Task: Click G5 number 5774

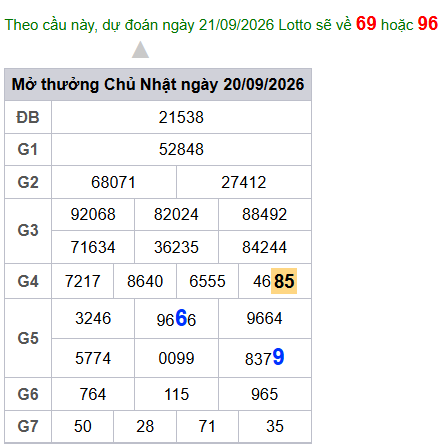Action: [93, 358]
